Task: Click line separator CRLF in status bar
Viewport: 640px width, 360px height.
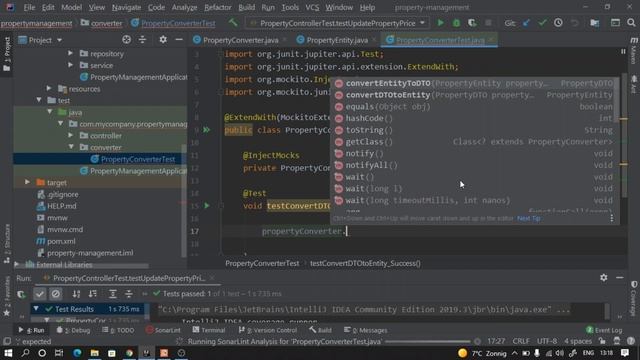Action: [x=521, y=341]
